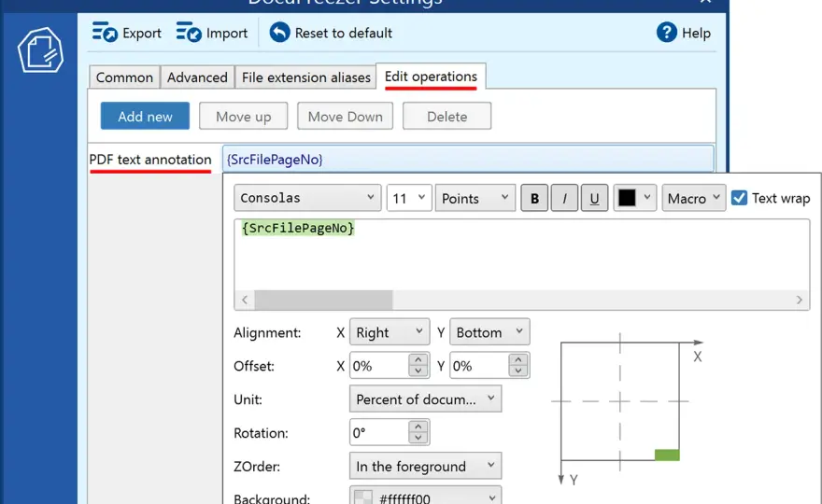Open the Unit Percent of document dropdown
The image size is (822, 504).
425,399
